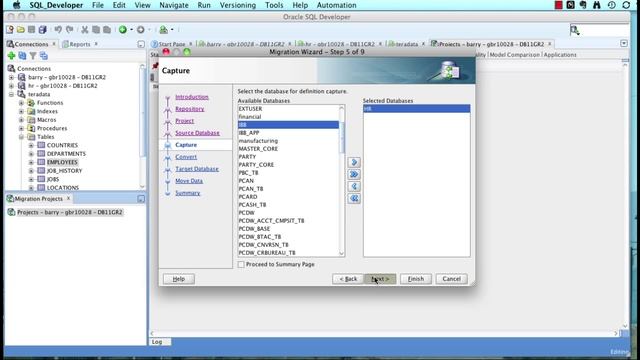Open the Log tab at bottom

coord(160,342)
